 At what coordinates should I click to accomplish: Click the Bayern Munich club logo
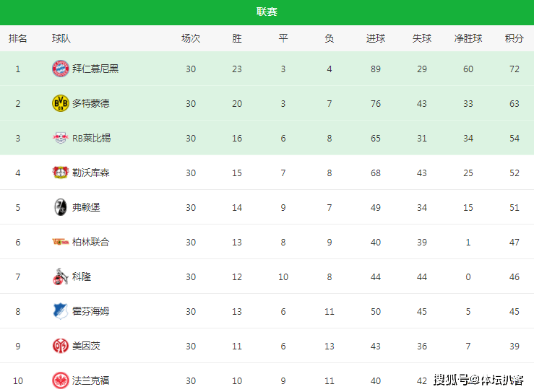pos(61,69)
